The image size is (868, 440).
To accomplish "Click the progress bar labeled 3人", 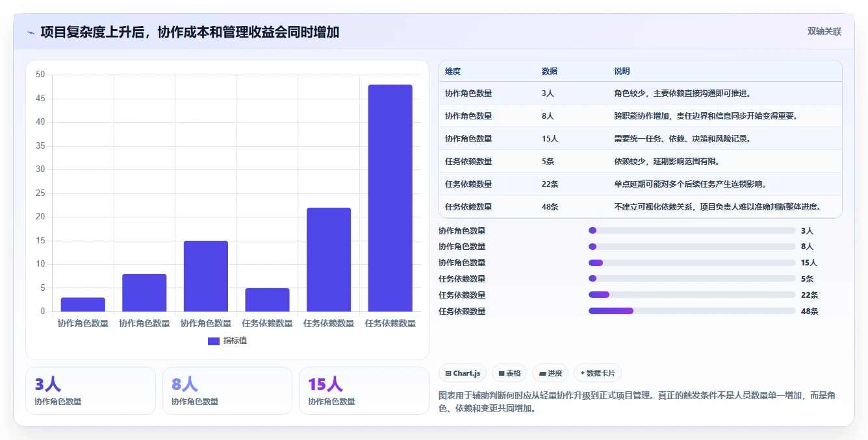I will [x=692, y=230].
